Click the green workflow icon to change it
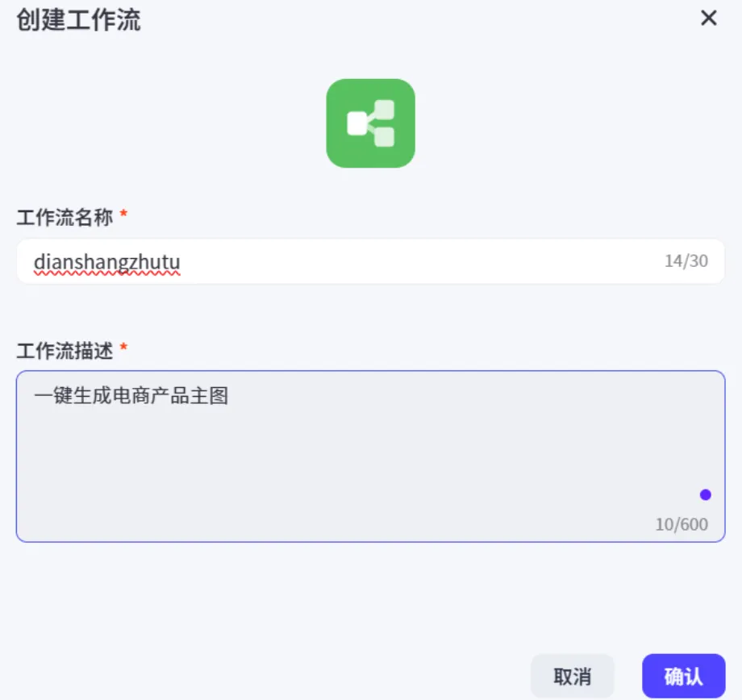 (x=370, y=123)
